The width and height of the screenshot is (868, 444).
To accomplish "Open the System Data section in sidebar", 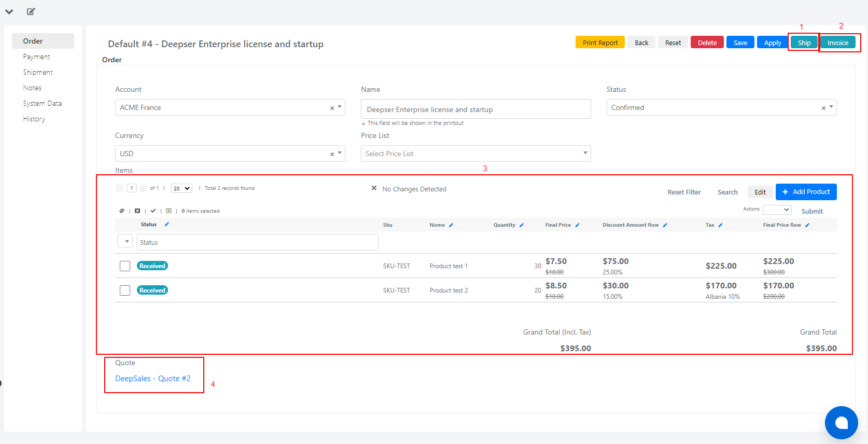I will (x=43, y=103).
